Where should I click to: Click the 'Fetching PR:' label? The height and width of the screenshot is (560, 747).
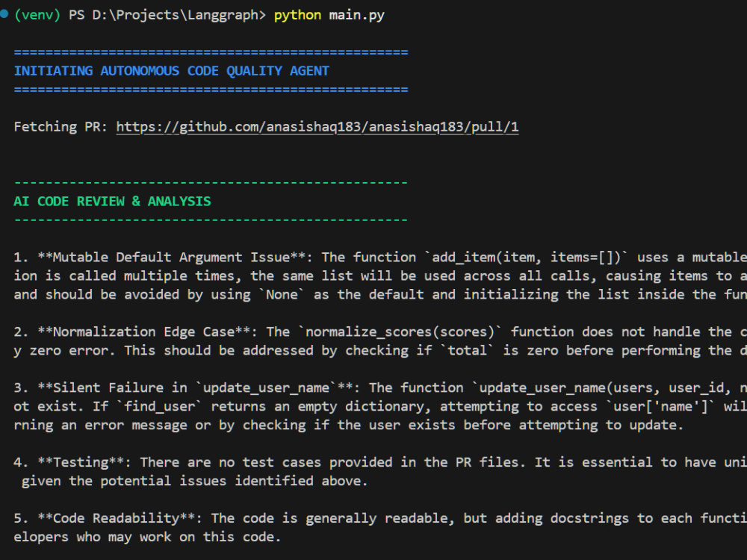tap(61, 127)
